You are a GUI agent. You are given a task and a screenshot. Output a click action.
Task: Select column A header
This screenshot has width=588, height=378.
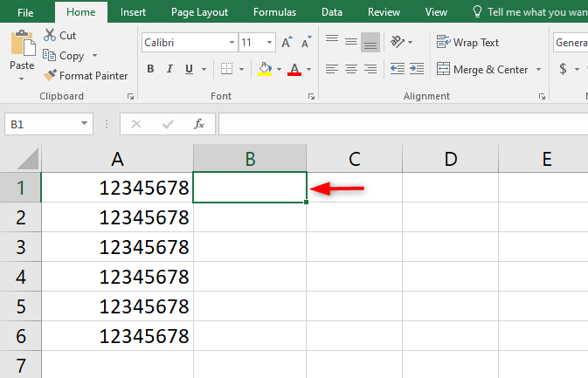tap(117, 159)
